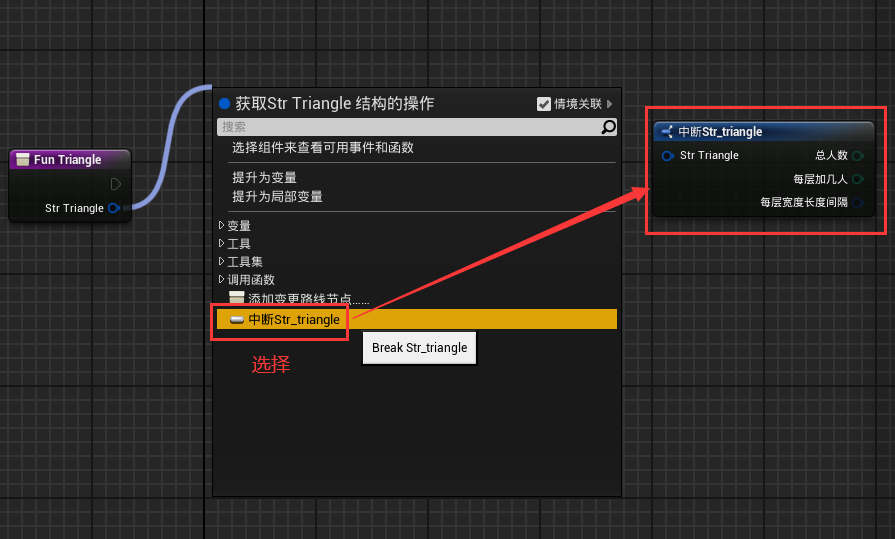The height and width of the screenshot is (539, 895).
Task: Click the Fun Triangle node title
Action: [67, 160]
